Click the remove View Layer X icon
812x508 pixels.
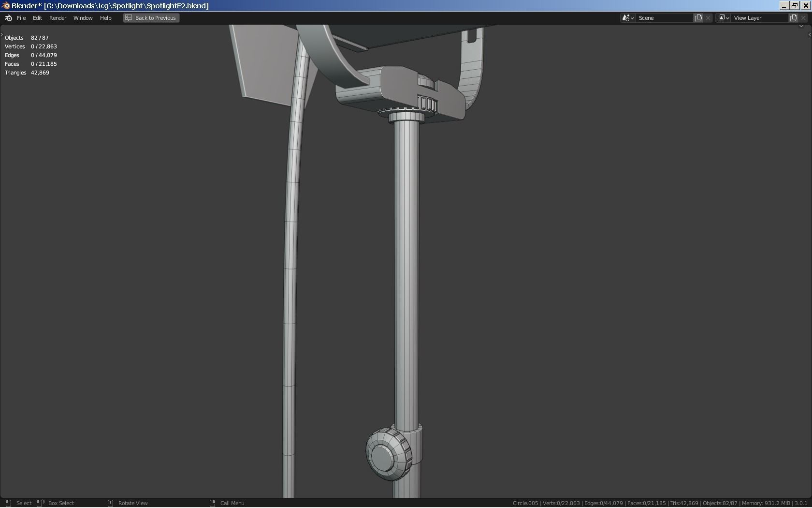(x=803, y=18)
